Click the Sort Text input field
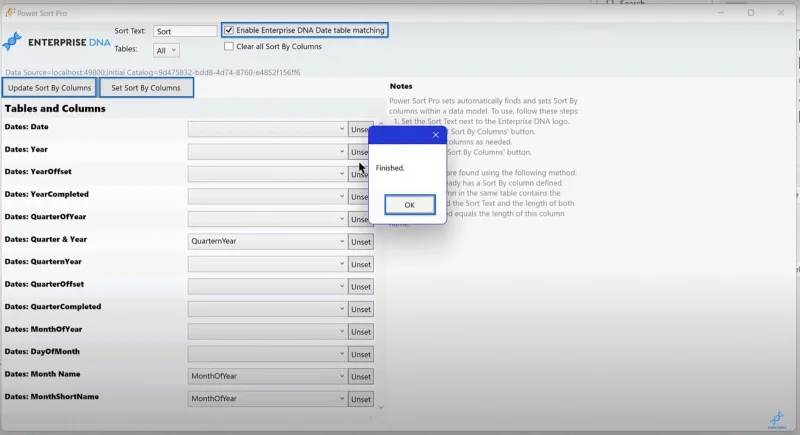This screenshot has height=435, width=800. pos(185,31)
